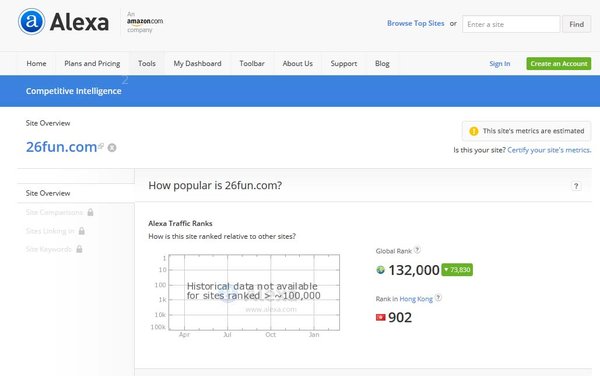Screen dimensions: 600x376
Task: Click the green 73,830 rank change badge
Action: [x=457, y=270]
